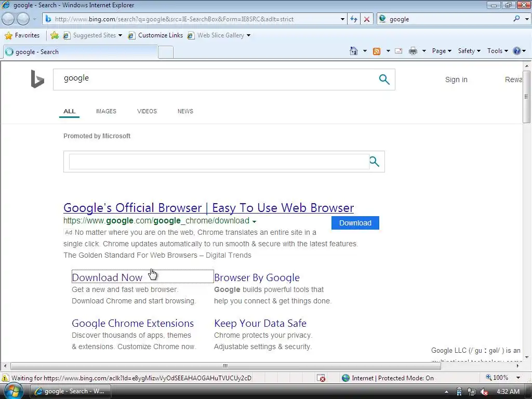
Task: Click in the promoted empty search field
Action: (219, 162)
